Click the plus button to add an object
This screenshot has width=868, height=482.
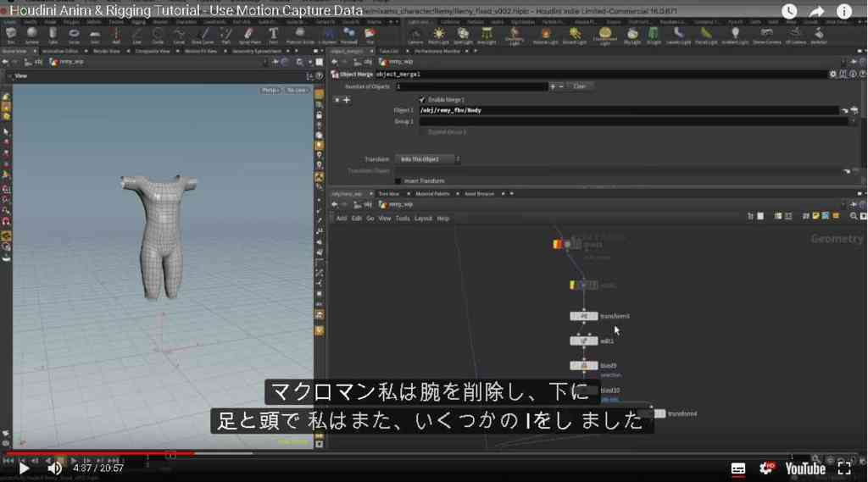[x=552, y=87]
